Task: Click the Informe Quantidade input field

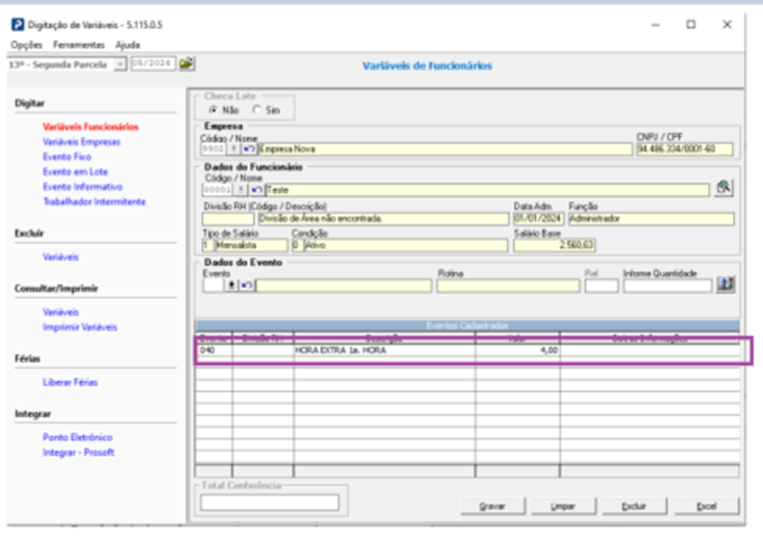Action: point(668,286)
